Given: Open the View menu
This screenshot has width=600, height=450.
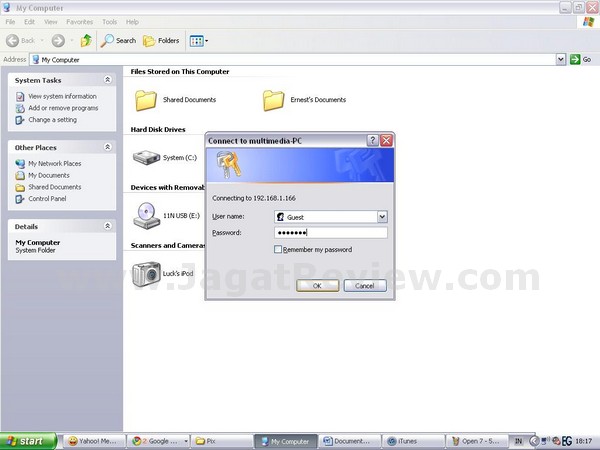Looking at the screenshot, I should pos(51,22).
